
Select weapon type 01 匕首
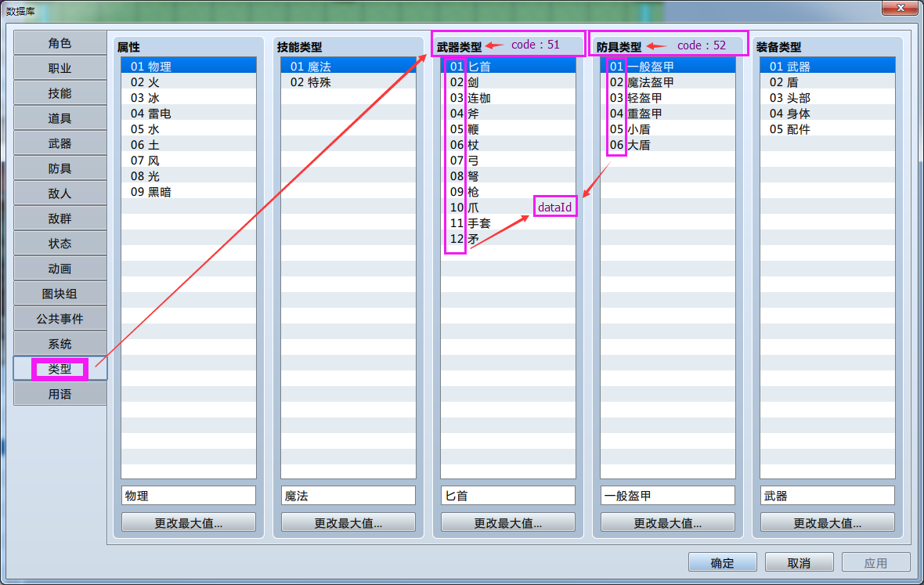tap(508, 66)
